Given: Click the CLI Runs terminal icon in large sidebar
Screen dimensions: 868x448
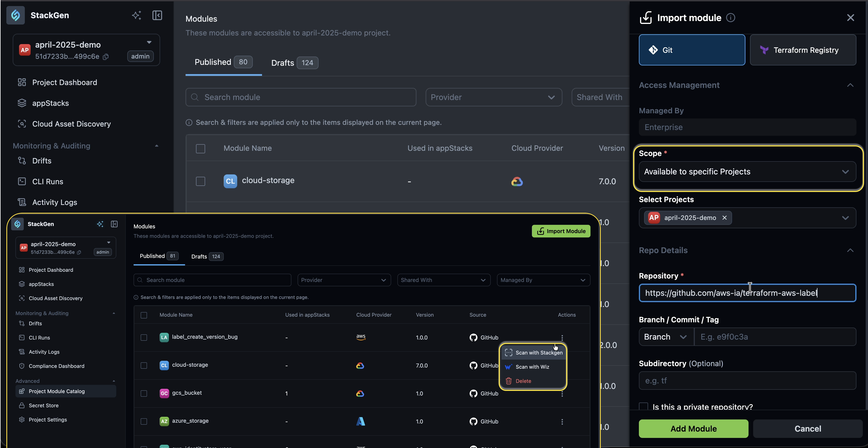Looking at the screenshot, I should (x=22, y=181).
